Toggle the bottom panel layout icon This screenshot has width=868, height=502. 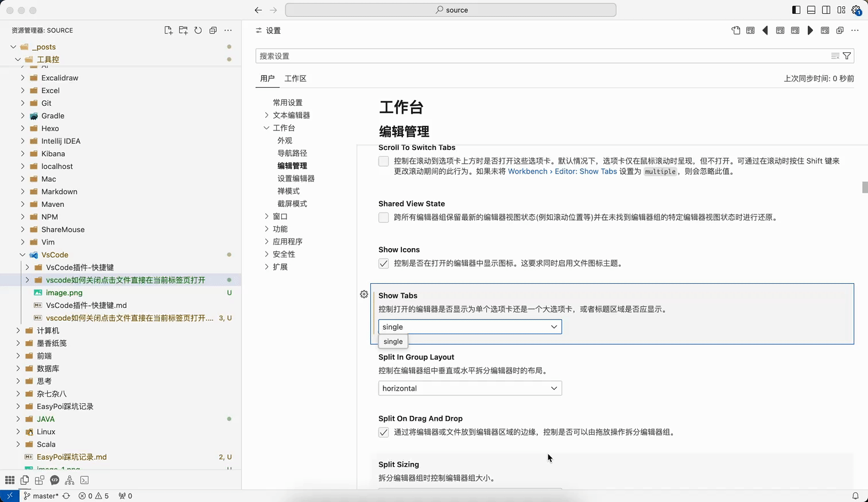[811, 10]
